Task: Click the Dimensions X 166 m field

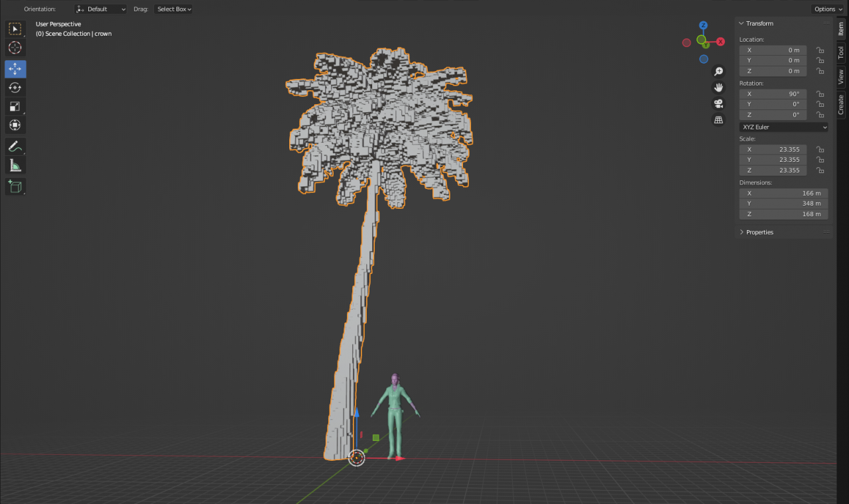Action: [784, 193]
